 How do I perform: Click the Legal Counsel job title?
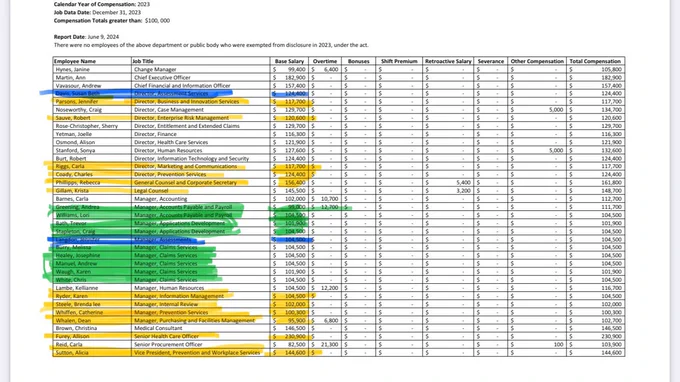coord(151,191)
